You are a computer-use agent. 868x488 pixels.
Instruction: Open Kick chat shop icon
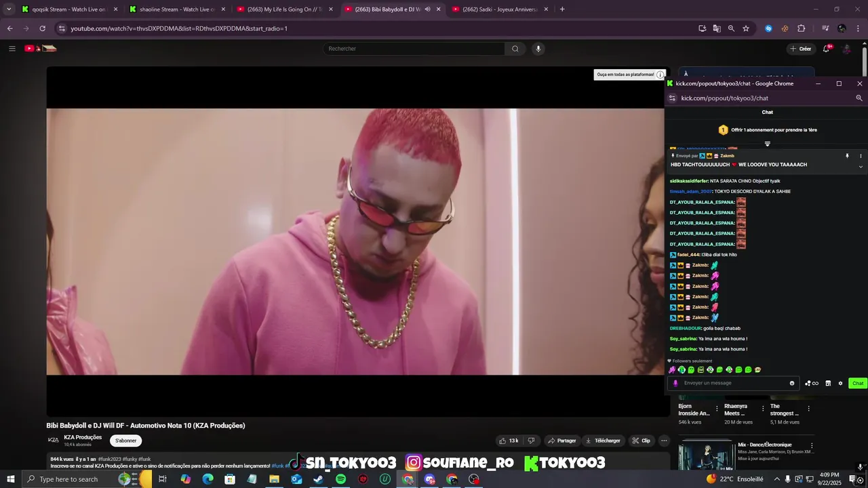828,383
